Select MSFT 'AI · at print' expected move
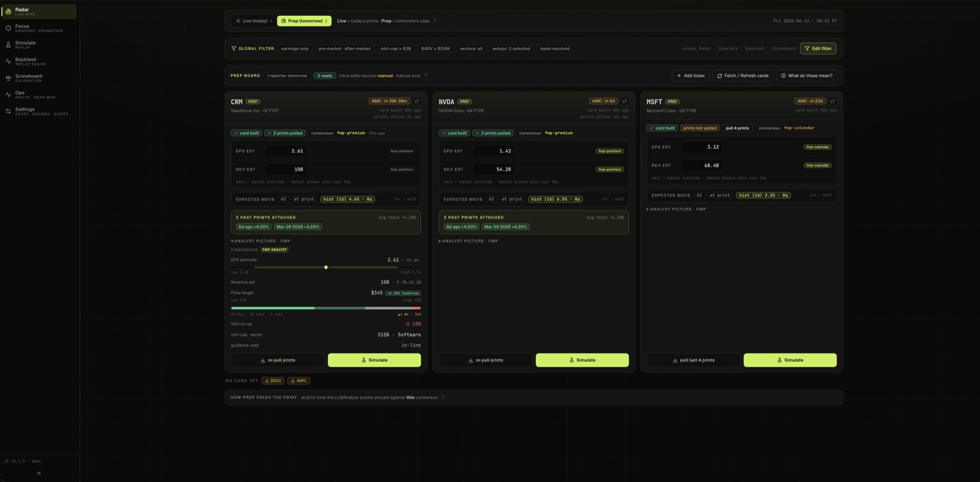 (714, 195)
